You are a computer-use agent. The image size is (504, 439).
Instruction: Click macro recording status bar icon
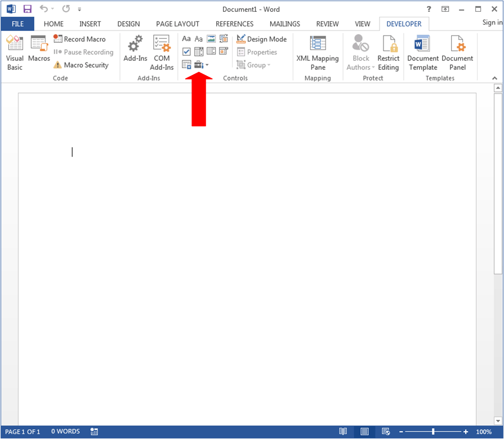94,432
